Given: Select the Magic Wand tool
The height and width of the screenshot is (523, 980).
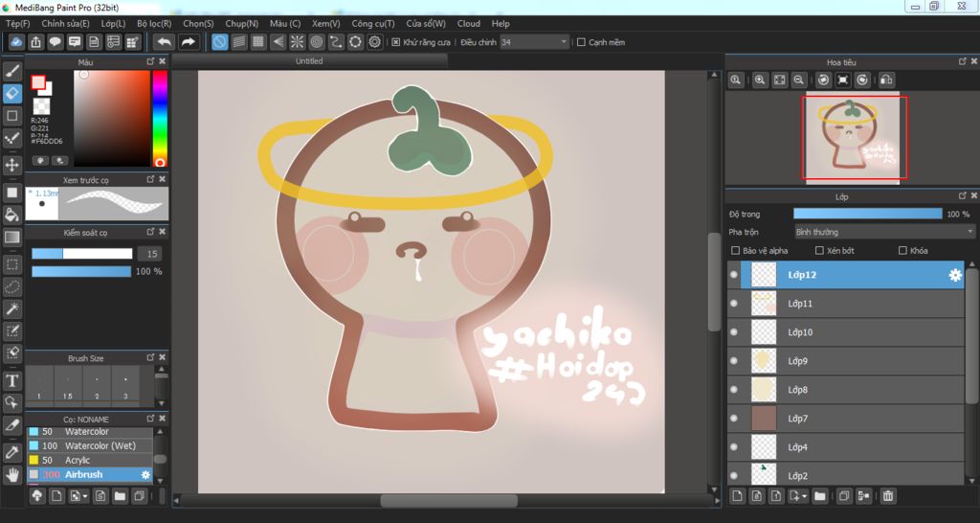Looking at the screenshot, I should click(12, 308).
